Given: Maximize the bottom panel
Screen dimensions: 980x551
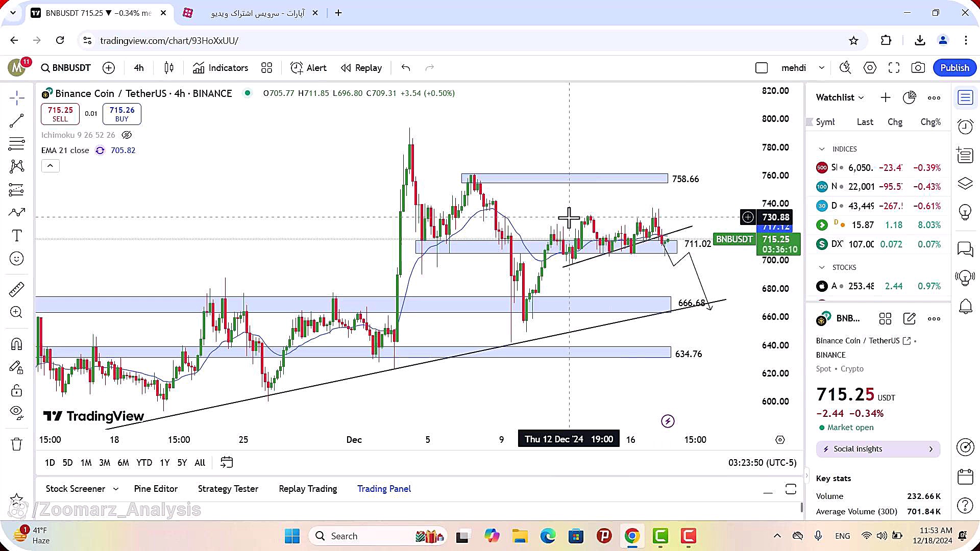Looking at the screenshot, I should (791, 489).
